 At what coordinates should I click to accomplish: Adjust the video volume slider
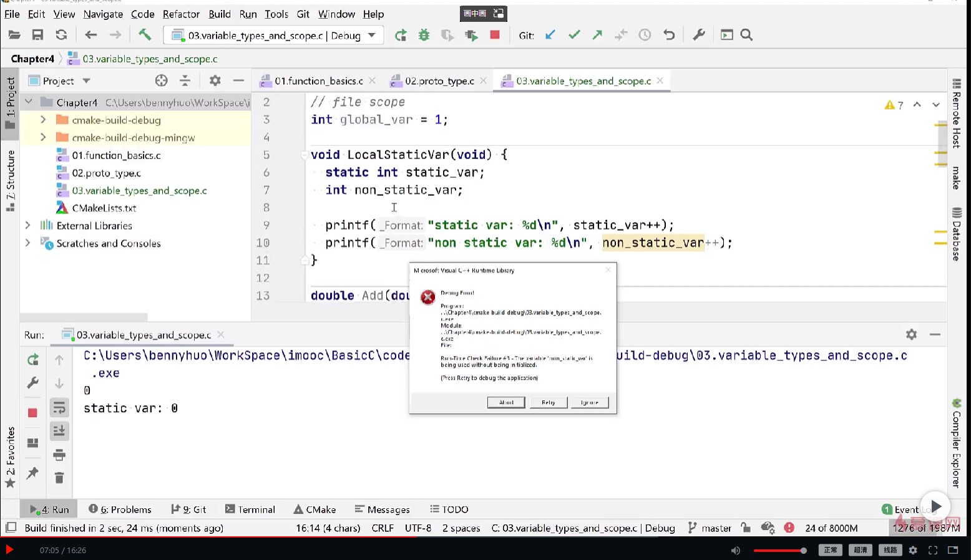point(779,550)
